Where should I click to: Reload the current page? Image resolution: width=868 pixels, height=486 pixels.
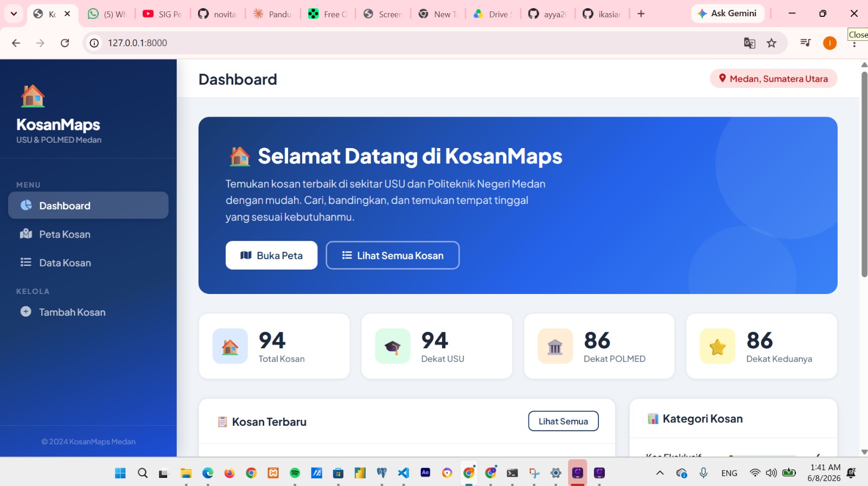coord(65,43)
